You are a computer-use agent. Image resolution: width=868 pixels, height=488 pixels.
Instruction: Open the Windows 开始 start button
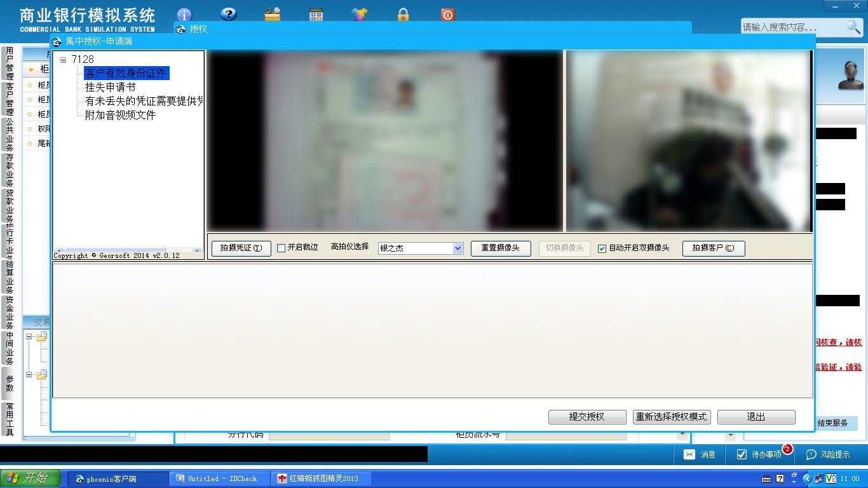[x=31, y=478]
